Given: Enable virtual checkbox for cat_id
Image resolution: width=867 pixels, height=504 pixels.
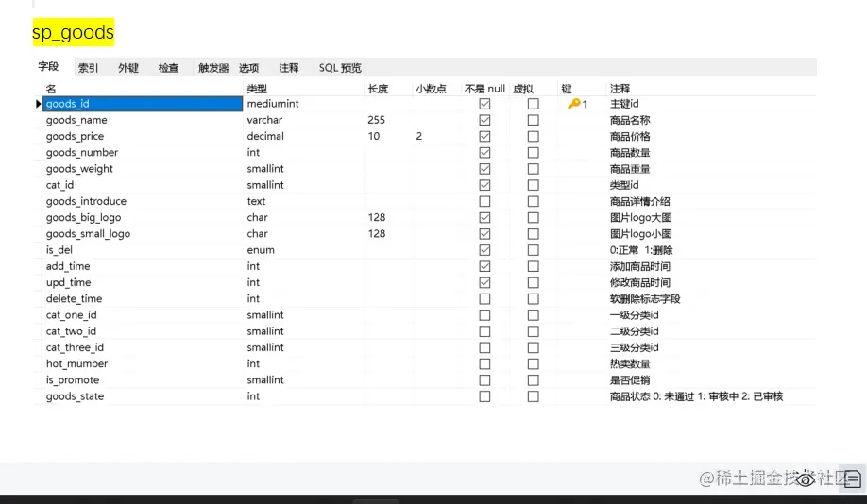Looking at the screenshot, I should (x=533, y=185).
